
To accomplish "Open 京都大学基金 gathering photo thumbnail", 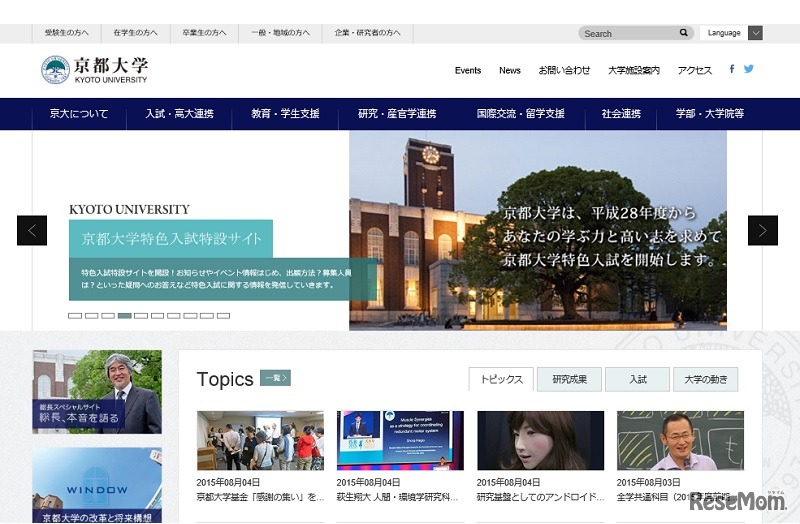I will 260,440.
